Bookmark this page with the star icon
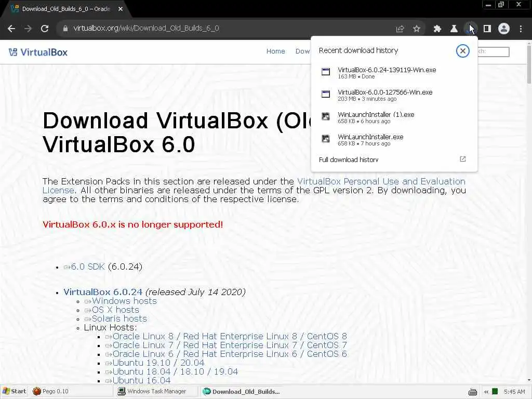 point(417,29)
